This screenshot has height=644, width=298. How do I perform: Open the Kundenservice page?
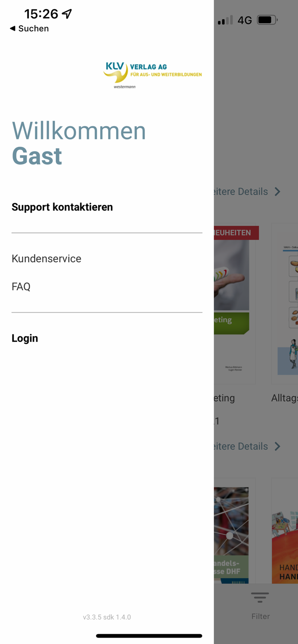(46, 258)
